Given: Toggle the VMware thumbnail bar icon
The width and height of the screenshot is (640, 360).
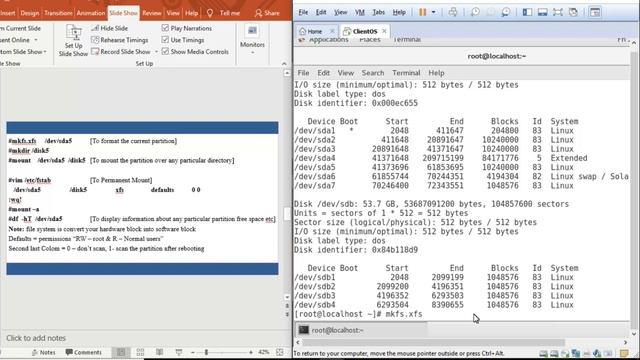Looking at the screenshot, I should point(542,12).
